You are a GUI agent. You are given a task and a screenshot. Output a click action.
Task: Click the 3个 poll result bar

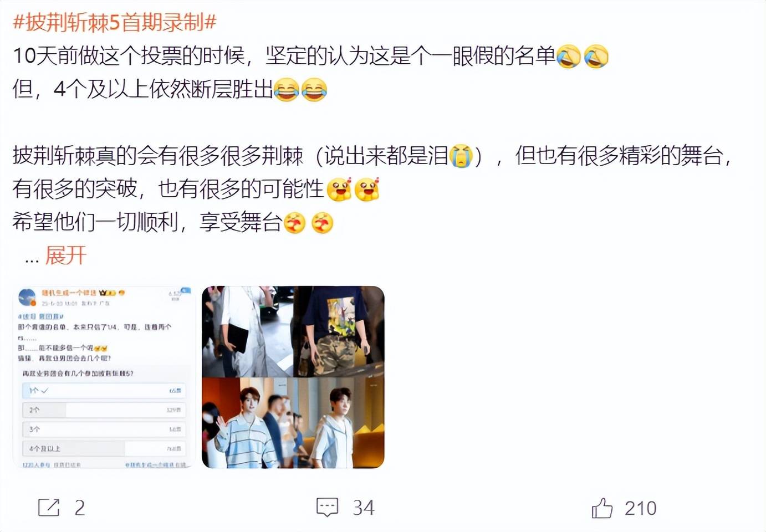(104, 429)
